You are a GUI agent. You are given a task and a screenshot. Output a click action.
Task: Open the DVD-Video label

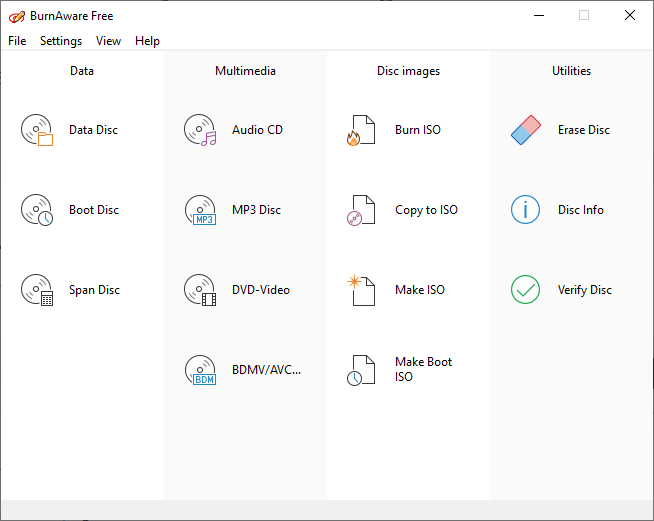click(261, 290)
